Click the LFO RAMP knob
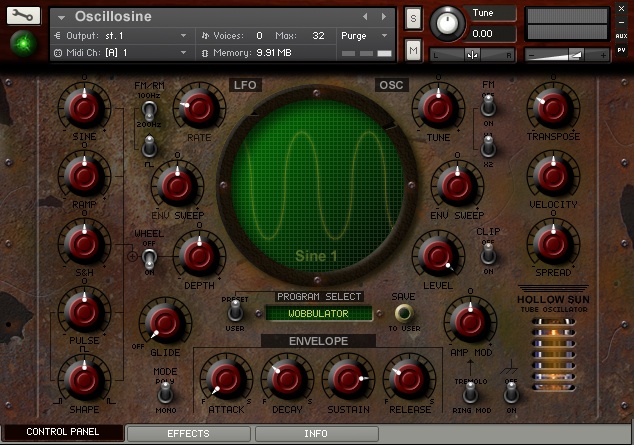Image resolution: width=634 pixels, height=445 pixels. click(x=84, y=175)
